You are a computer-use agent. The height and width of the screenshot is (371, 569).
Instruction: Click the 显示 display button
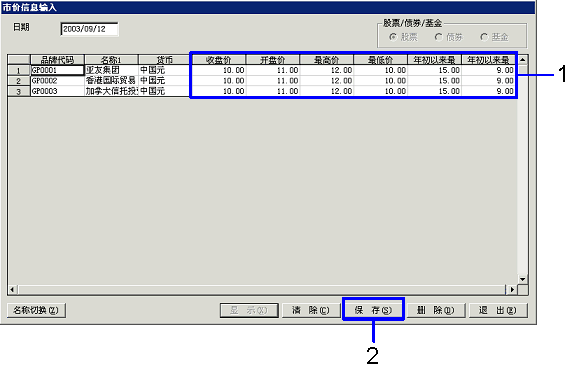point(249,310)
